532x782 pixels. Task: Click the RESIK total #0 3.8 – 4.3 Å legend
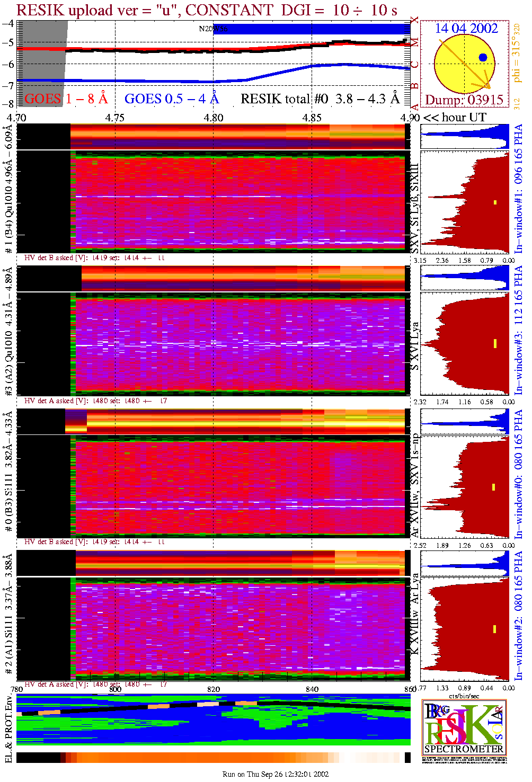[x=320, y=99]
